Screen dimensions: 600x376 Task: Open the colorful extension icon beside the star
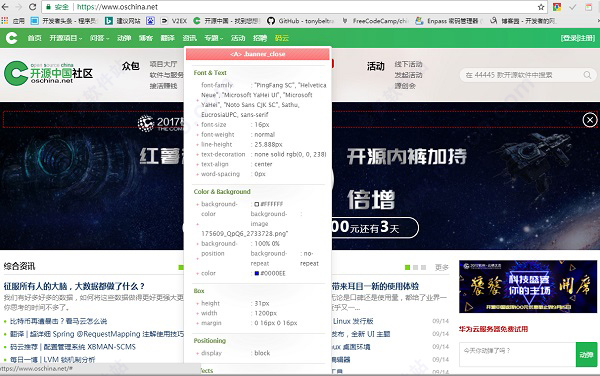(557, 7)
